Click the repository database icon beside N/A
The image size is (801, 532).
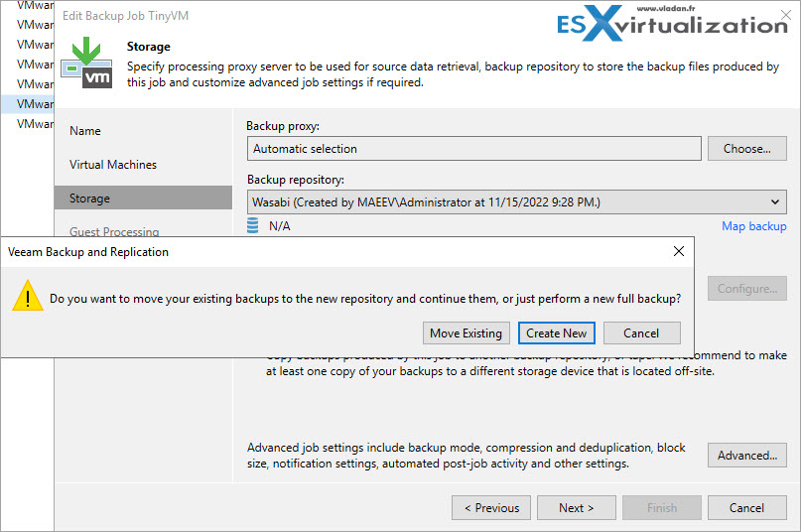(x=252, y=225)
